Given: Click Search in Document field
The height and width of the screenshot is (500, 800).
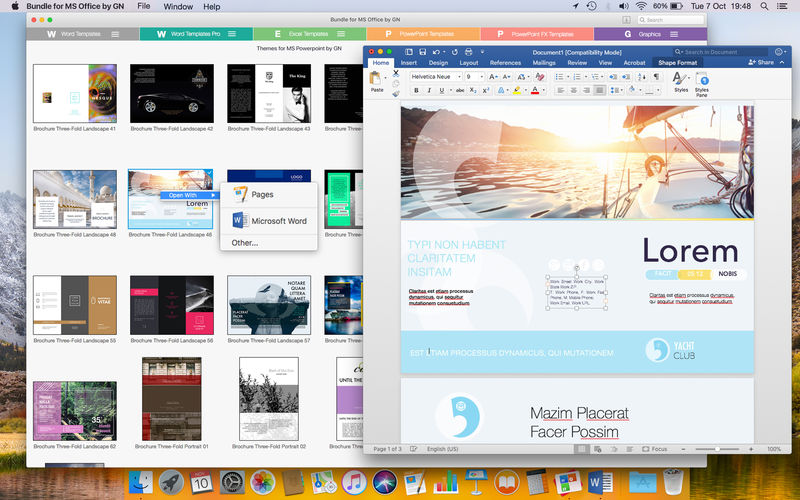Looking at the screenshot, I should (721, 52).
